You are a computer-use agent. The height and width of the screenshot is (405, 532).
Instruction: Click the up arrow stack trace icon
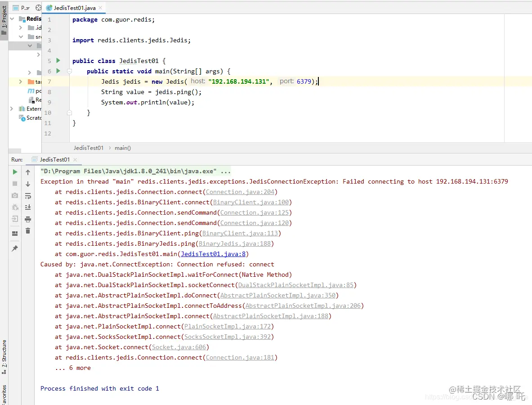click(x=28, y=172)
